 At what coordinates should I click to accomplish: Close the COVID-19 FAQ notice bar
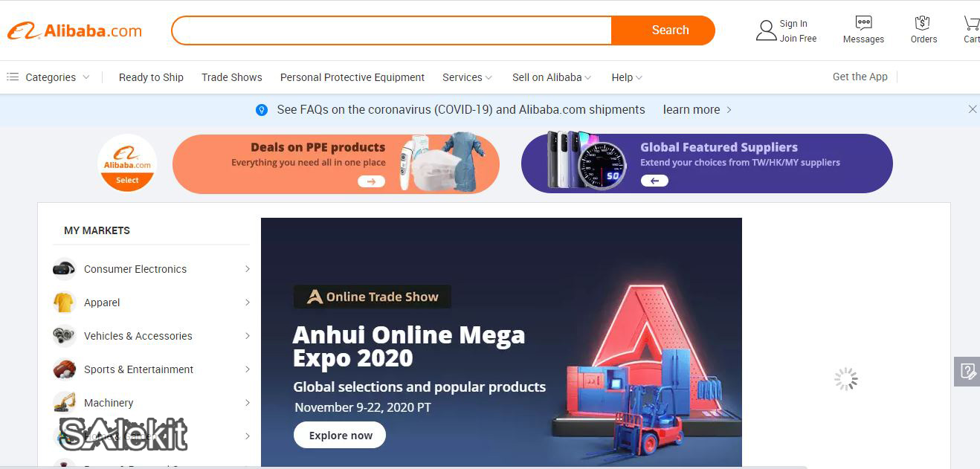click(972, 109)
